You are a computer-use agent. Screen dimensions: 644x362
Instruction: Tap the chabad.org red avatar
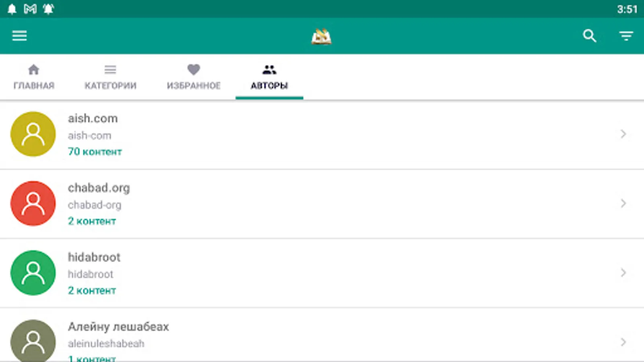pyautogui.click(x=33, y=204)
